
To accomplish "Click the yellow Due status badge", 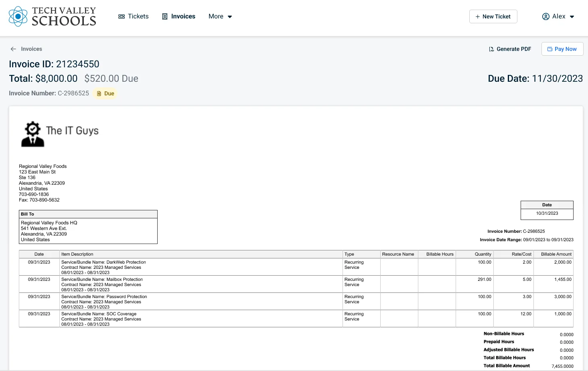I will 105,93.
